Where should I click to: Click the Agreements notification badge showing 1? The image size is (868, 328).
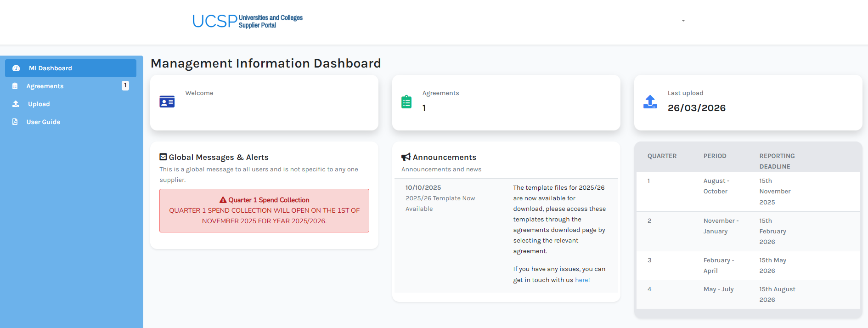coord(125,85)
